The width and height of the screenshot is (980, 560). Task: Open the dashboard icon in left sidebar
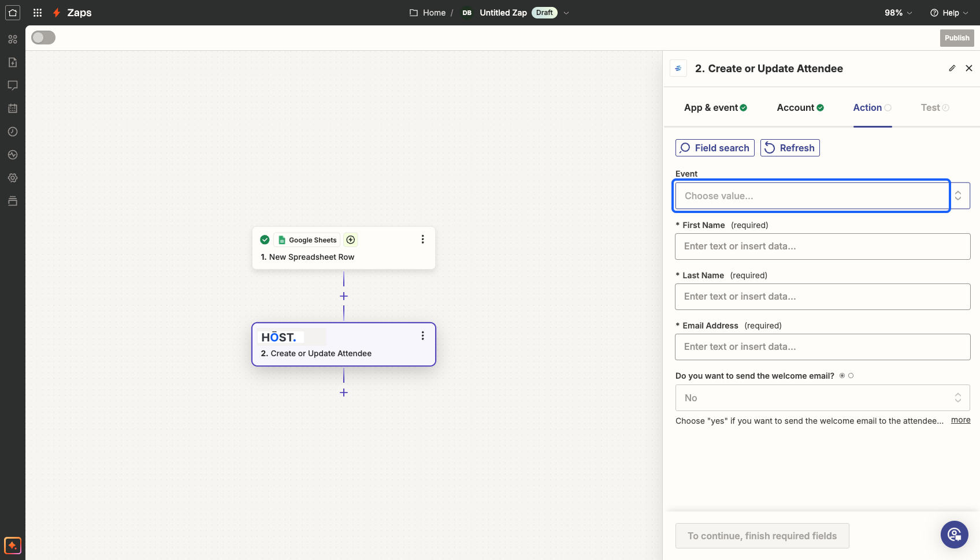[13, 39]
